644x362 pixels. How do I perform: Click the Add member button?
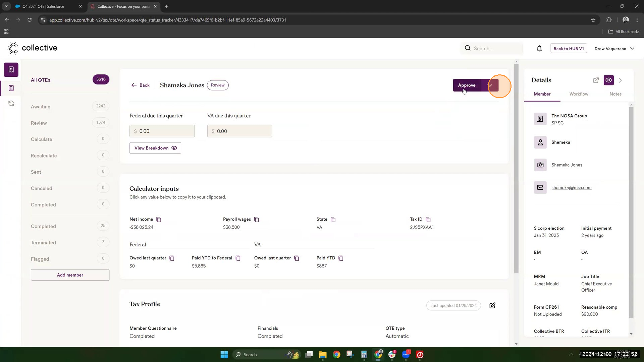click(x=70, y=275)
